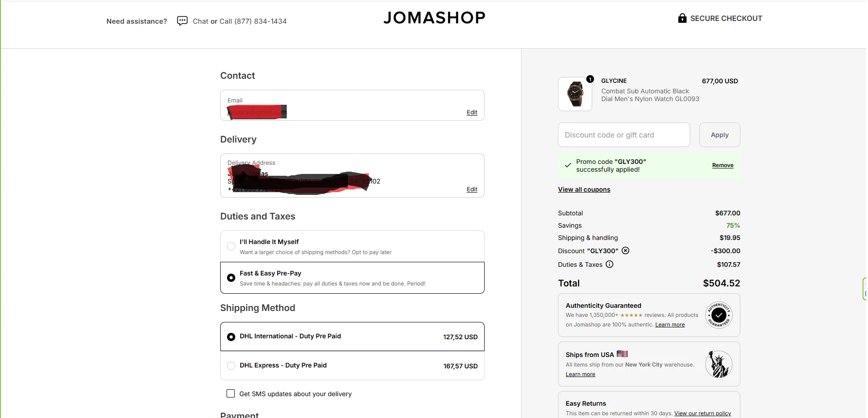This screenshot has width=868, height=418.
Task: Click the Statue of Liberty icon
Action: pyautogui.click(x=718, y=364)
